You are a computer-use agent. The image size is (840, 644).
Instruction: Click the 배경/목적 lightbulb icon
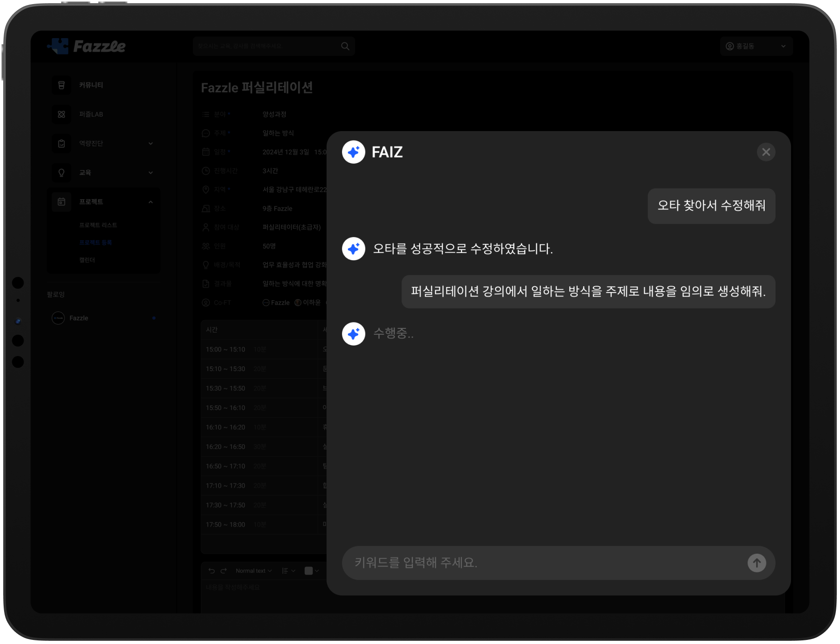pos(205,265)
